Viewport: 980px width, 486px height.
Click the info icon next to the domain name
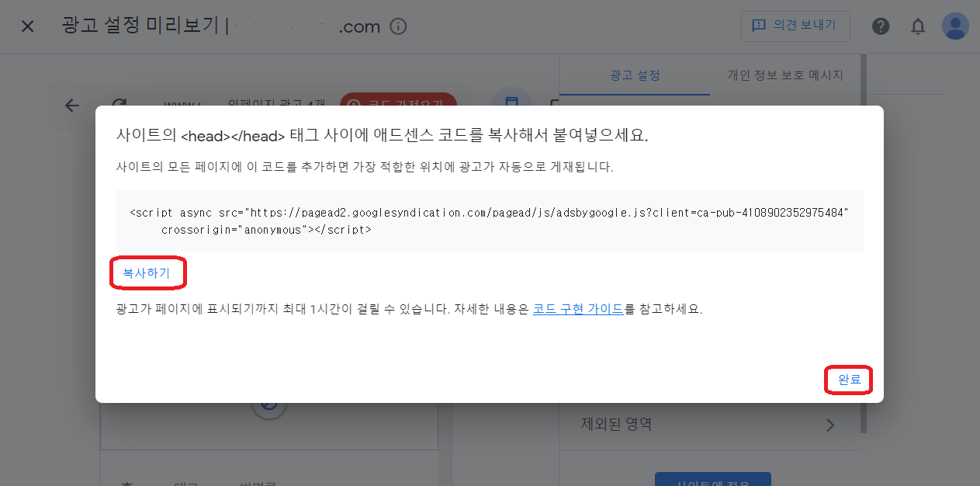coord(398,26)
